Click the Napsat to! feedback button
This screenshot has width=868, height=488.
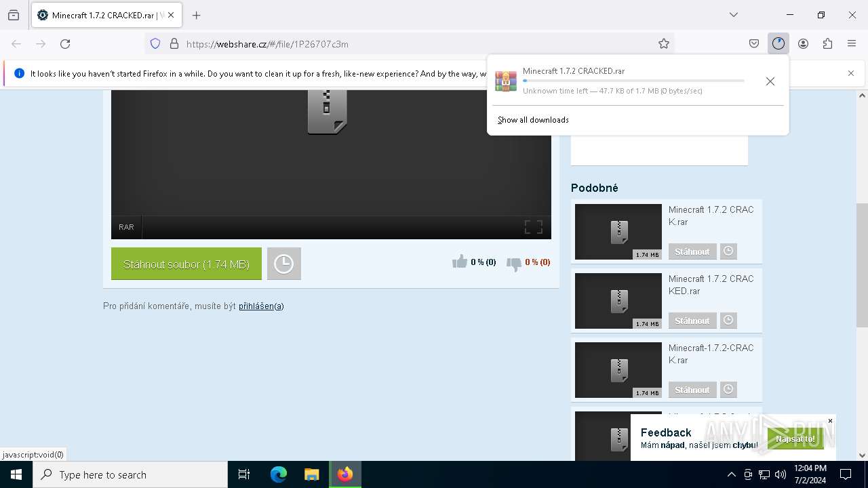tap(795, 439)
